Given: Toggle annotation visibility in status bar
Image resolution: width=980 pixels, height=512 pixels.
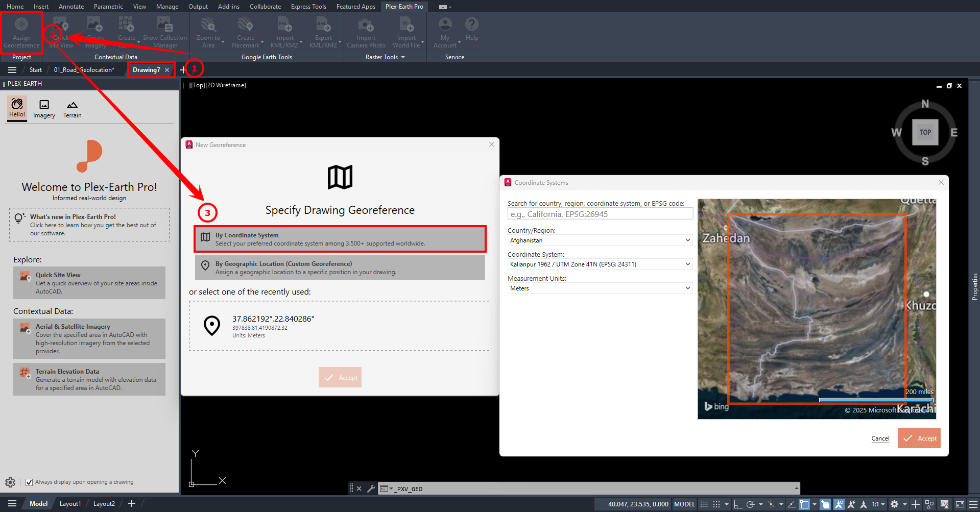Looking at the screenshot, I should [x=839, y=504].
